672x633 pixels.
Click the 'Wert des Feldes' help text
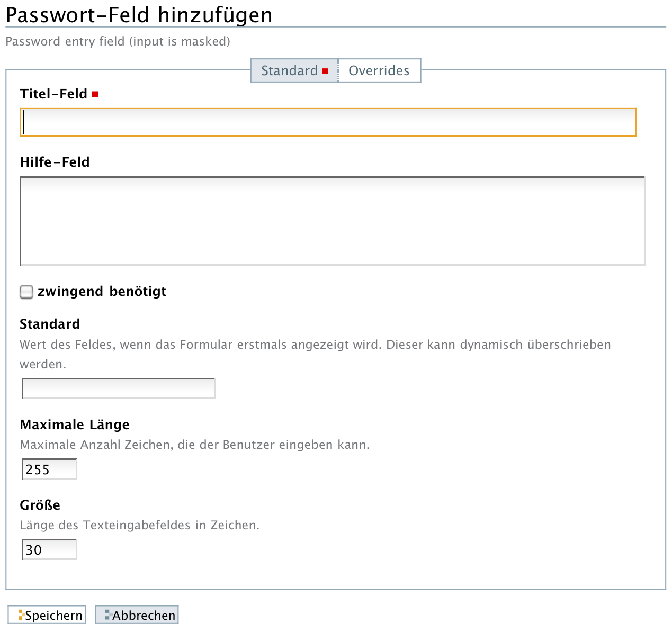316,354
